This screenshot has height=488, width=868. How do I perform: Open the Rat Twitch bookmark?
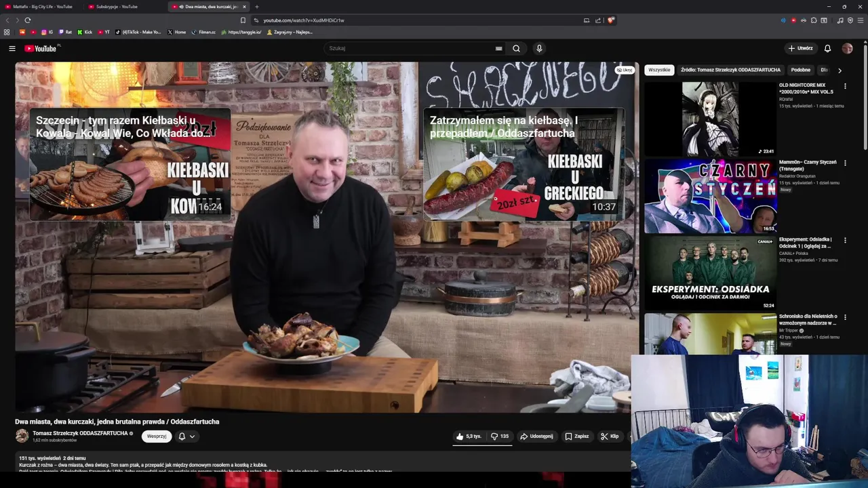tap(65, 32)
